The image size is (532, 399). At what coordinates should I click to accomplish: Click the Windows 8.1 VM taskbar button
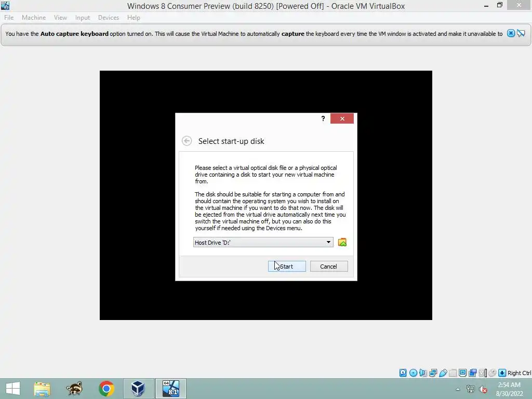coord(170,389)
